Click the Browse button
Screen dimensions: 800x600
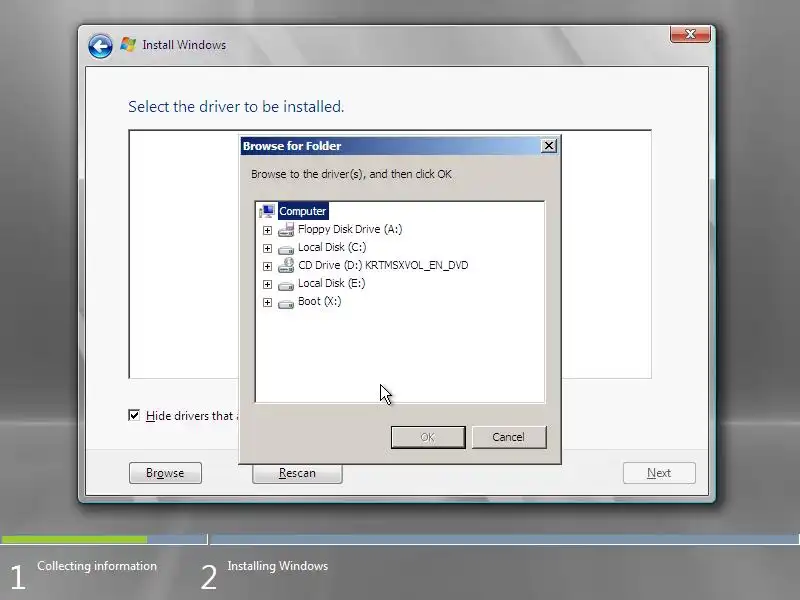tap(165, 473)
